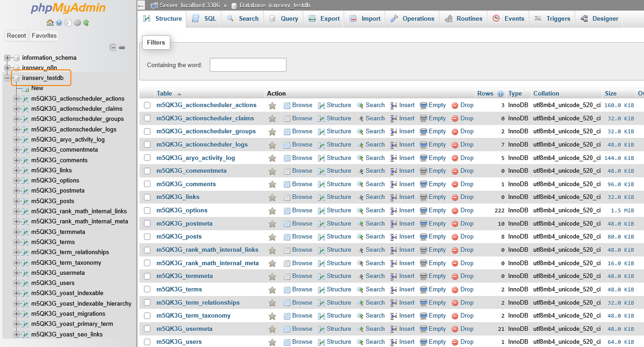Collapse the iranserv_testdb database tree
The height and width of the screenshot is (347, 644).
[x=7, y=78]
